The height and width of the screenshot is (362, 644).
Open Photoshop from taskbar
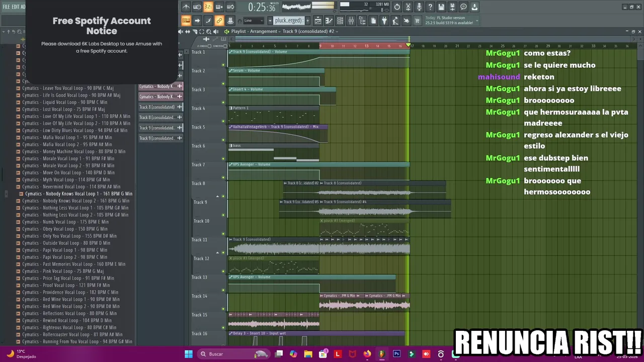tap(396, 354)
